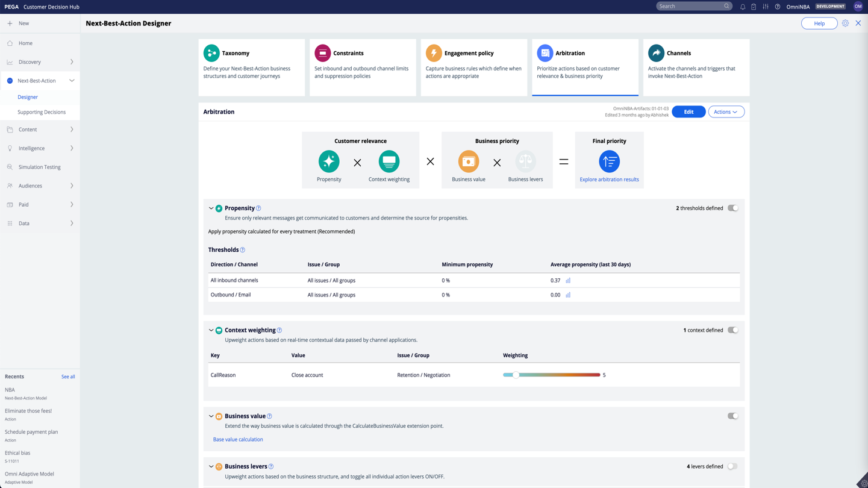Click the settings gear next to Help
868x488 pixels.
845,23
